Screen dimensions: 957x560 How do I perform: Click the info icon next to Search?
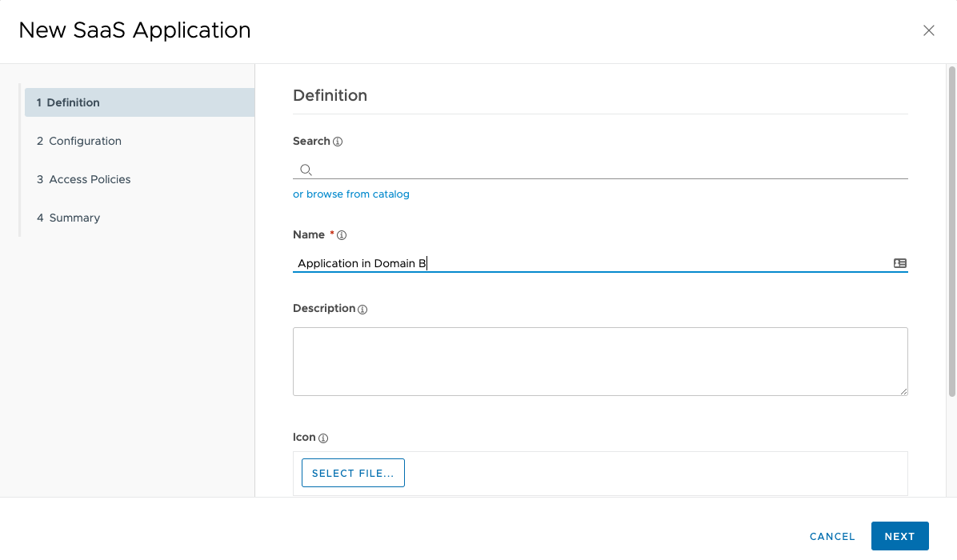(x=338, y=142)
